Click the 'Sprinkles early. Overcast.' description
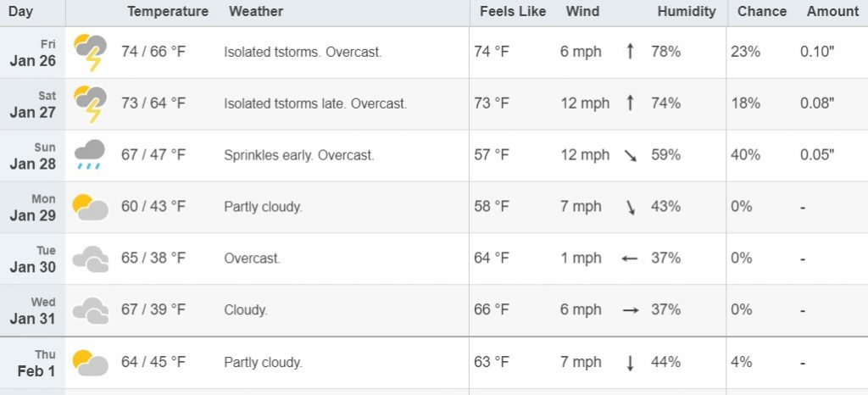868x395 pixels. click(299, 155)
